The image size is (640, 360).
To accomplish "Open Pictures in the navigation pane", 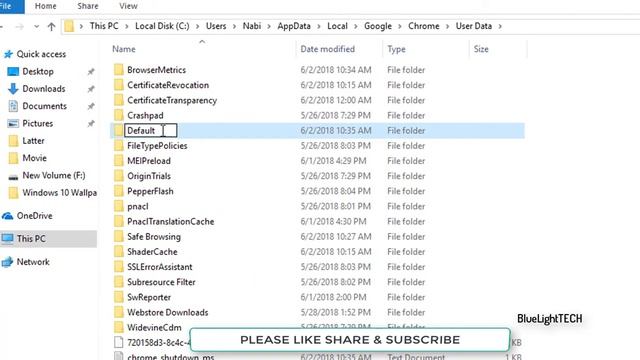I will [38, 123].
